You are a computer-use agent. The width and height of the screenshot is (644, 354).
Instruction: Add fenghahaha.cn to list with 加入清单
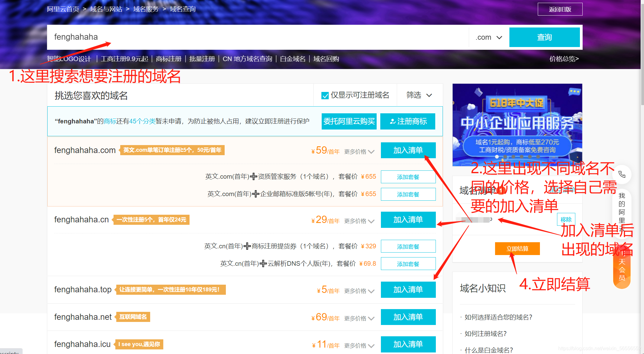click(x=408, y=220)
